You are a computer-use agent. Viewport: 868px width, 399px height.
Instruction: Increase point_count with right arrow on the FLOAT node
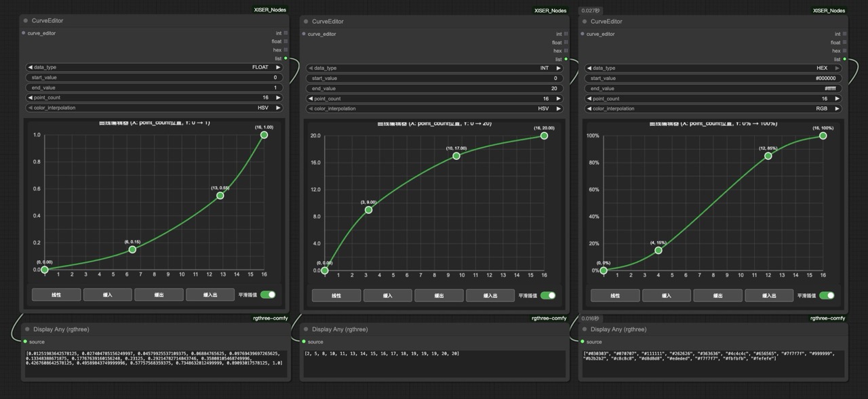[x=278, y=98]
